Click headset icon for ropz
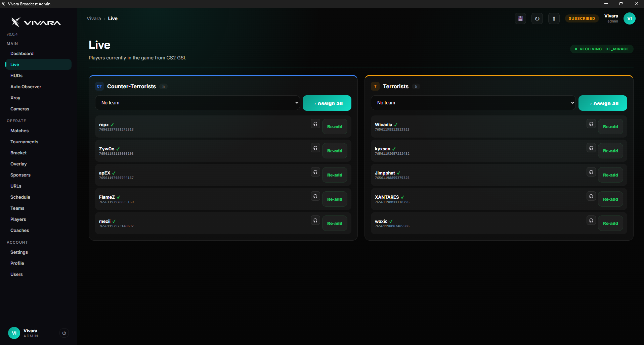This screenshot has width=644, height=345. tap(315, 124)
